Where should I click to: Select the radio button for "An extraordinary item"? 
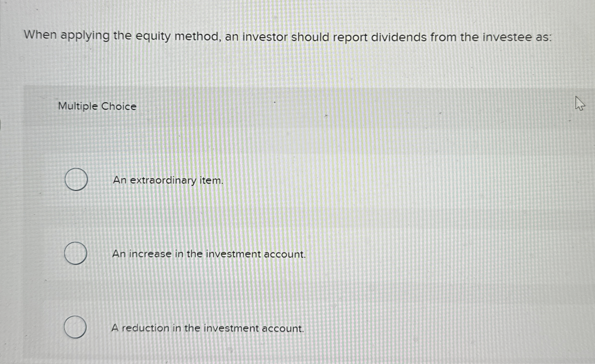(x=76, y=180)
